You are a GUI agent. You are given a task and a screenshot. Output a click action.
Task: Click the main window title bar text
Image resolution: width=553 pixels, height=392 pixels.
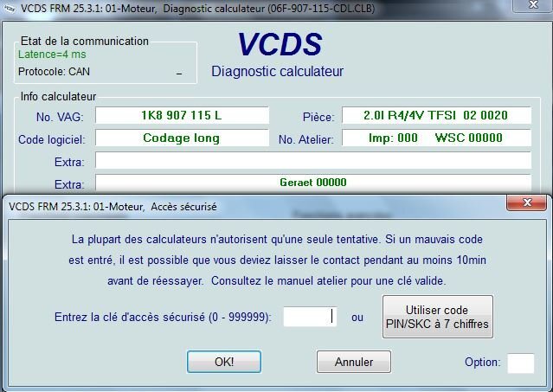coord(197,8)
